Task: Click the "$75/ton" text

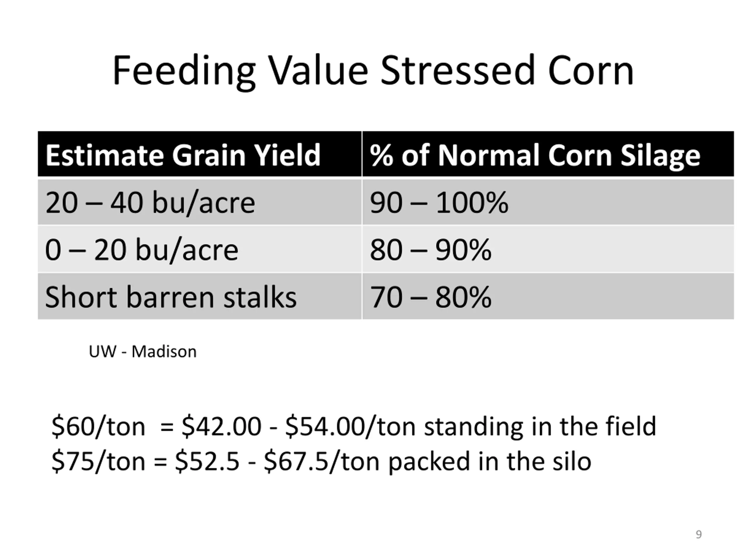Action: 98,461
